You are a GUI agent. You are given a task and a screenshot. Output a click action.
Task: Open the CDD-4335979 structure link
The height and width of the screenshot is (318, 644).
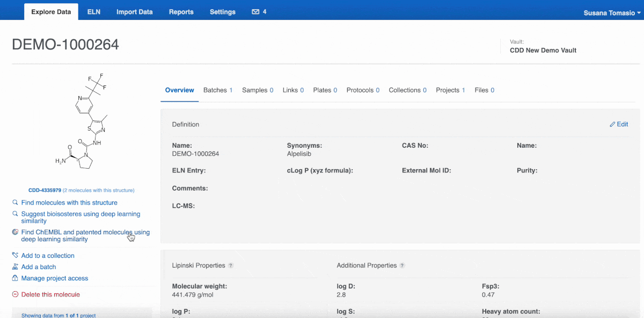pyautogui.click(x=45, y=190)
